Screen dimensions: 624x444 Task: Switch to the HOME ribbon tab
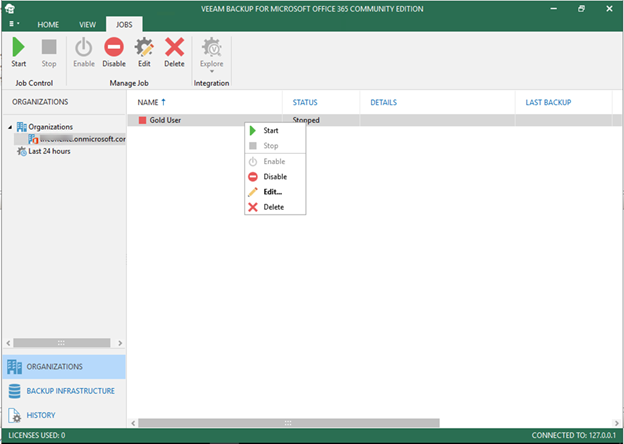[48, 25]
